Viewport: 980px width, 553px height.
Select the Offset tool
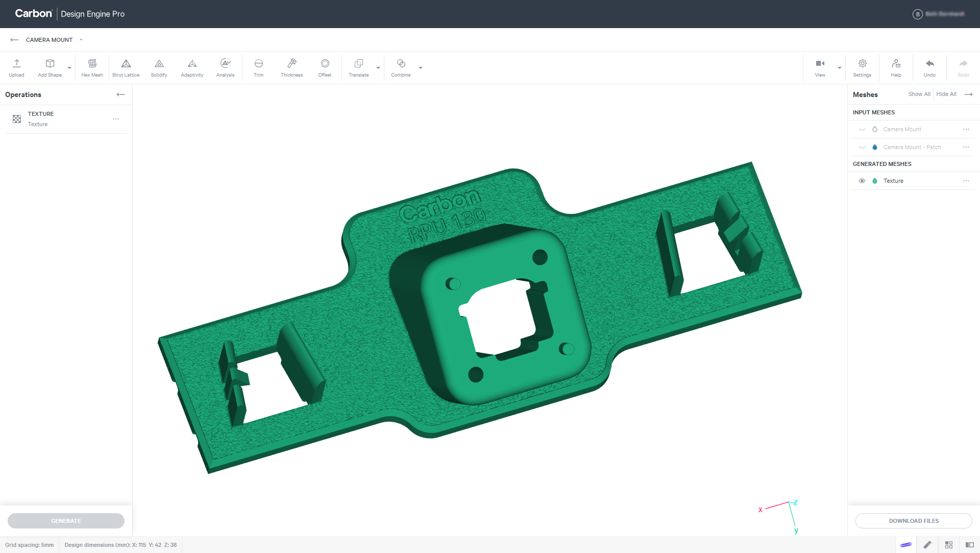(325, 64)
